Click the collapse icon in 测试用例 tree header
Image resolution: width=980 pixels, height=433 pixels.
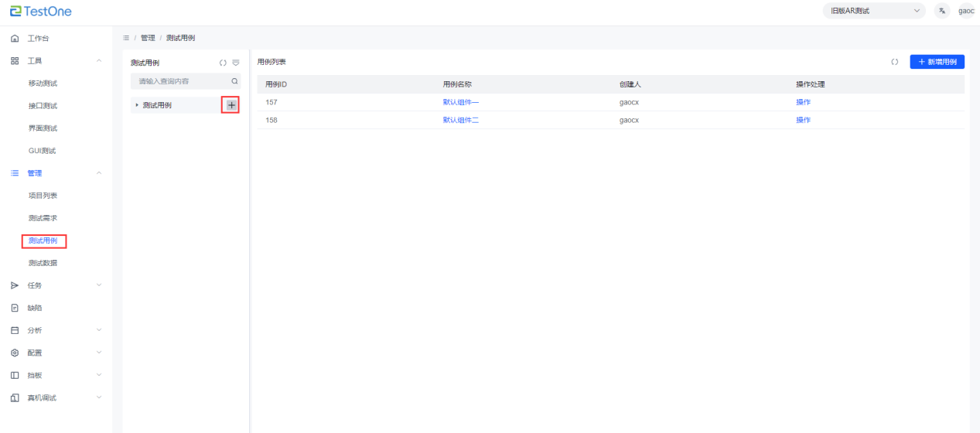pyautogui.click(x=236, y=63)
